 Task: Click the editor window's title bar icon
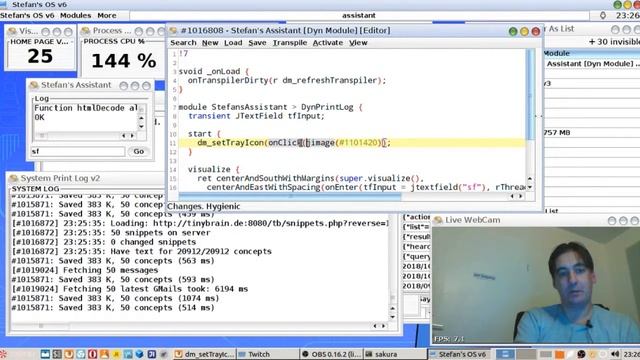[x=173, y=31]
